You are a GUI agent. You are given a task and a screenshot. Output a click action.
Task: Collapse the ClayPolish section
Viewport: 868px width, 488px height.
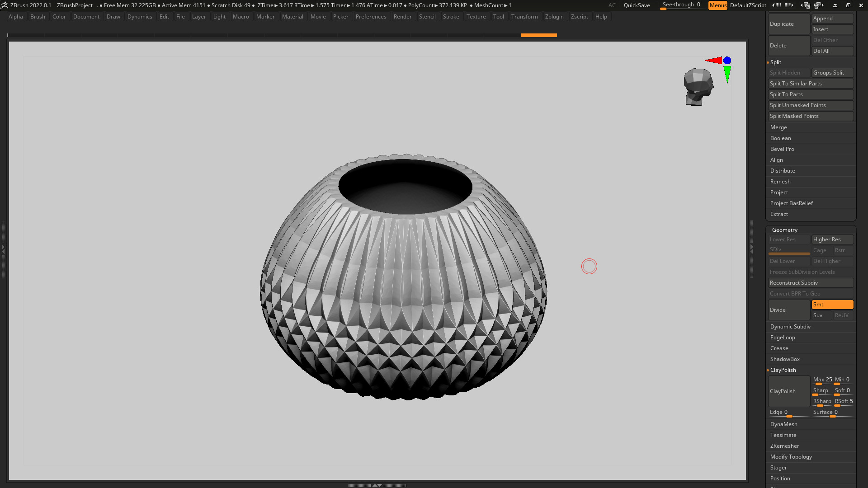[783, 370]
